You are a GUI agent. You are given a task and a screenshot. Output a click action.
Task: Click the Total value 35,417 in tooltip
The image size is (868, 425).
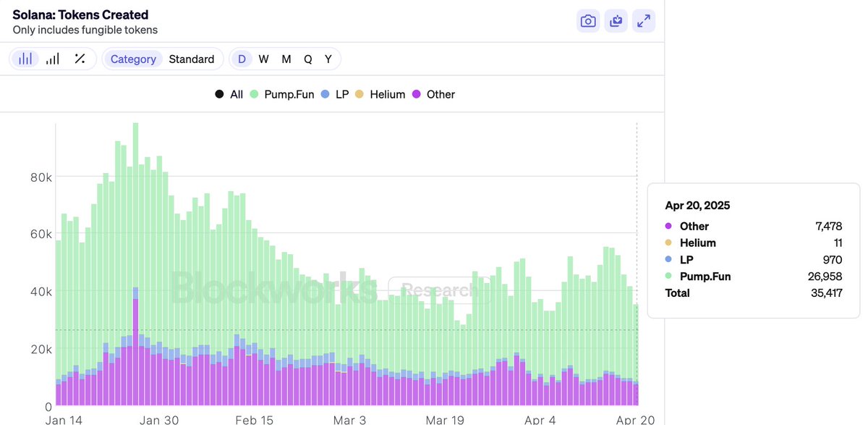point(825,293)
